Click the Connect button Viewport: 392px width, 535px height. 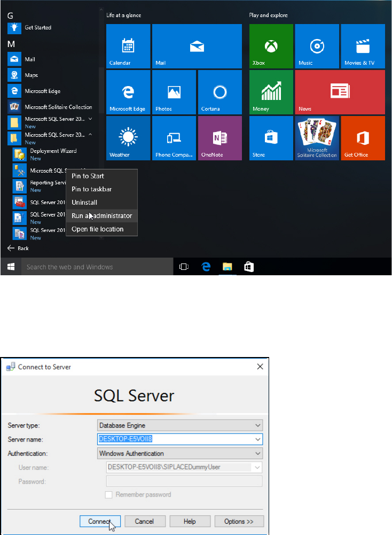(x=100, y=522)
